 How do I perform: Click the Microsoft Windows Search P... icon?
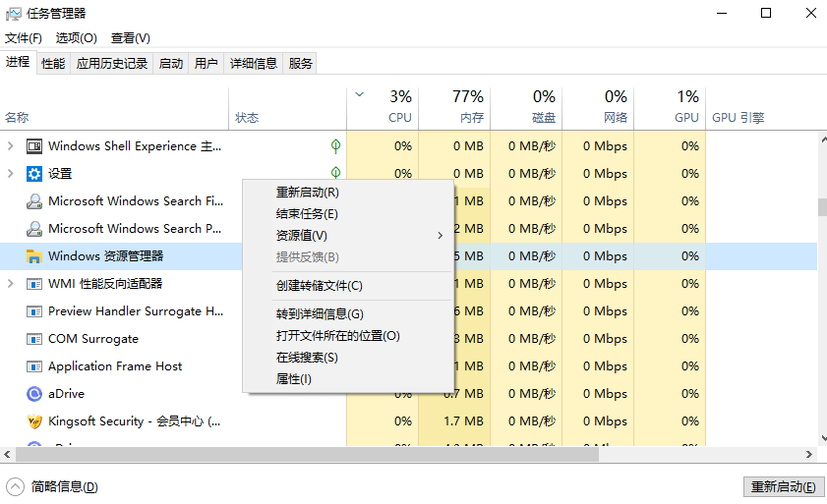(34, 228)
